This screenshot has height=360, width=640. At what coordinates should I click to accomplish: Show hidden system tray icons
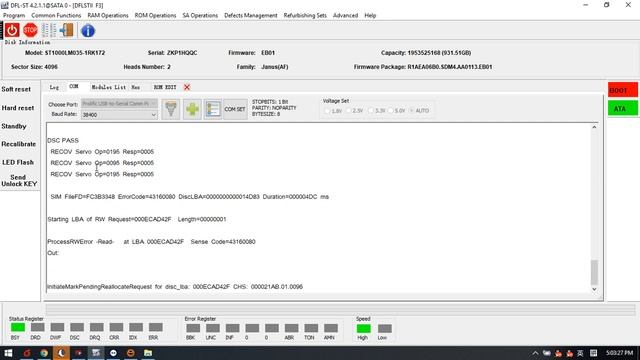[535, 353]
